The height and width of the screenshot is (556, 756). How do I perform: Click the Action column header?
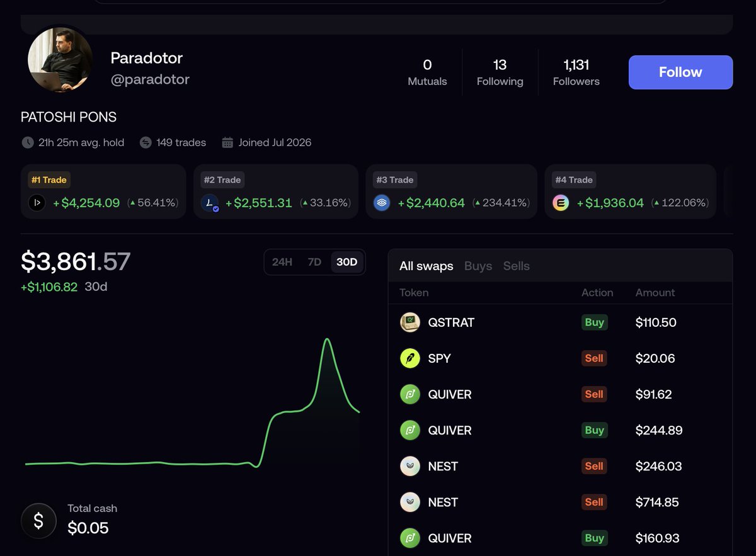click(597, 292)
